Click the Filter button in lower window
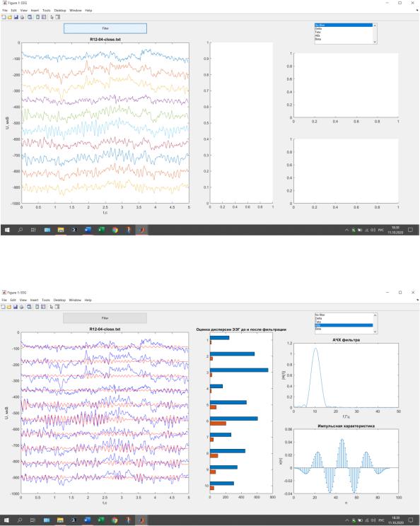Image resolution: width=420 pixels, height=526 pixels. [x=105, y=318]
